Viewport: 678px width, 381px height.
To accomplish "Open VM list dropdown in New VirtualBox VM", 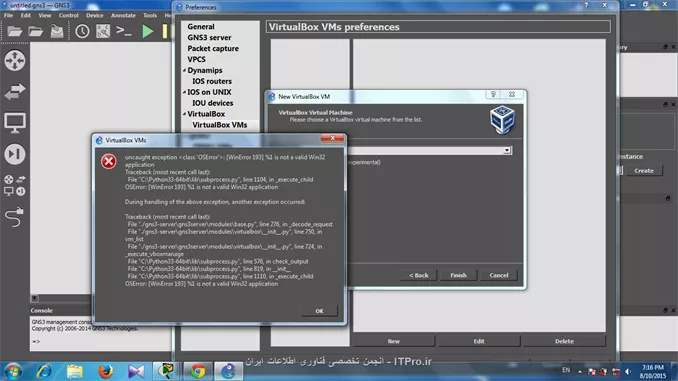I will 507,150.
